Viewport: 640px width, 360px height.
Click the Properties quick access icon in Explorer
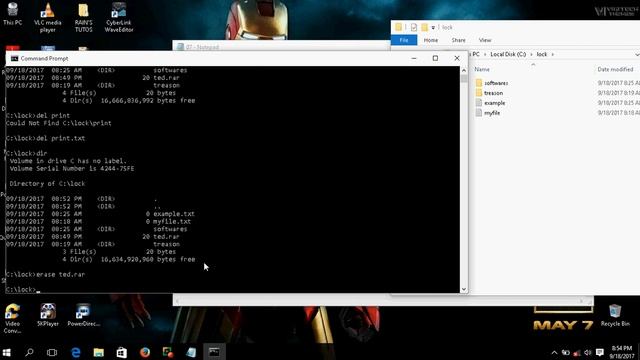click(x=414, y=27)
